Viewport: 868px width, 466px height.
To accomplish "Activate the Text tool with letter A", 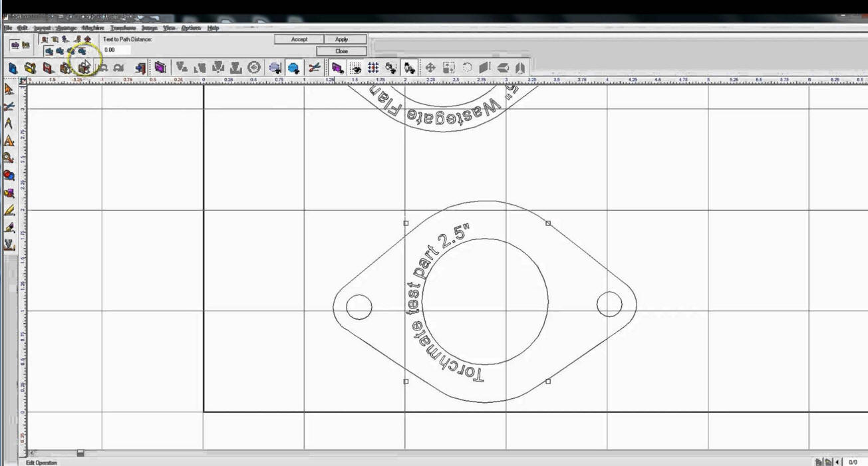I will click(9, 141).
